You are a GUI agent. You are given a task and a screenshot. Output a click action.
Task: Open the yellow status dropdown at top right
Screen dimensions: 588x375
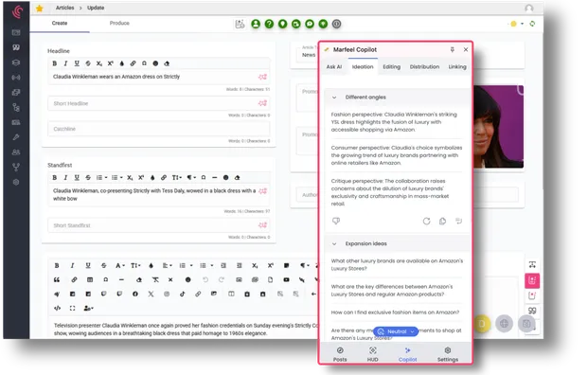517,24
